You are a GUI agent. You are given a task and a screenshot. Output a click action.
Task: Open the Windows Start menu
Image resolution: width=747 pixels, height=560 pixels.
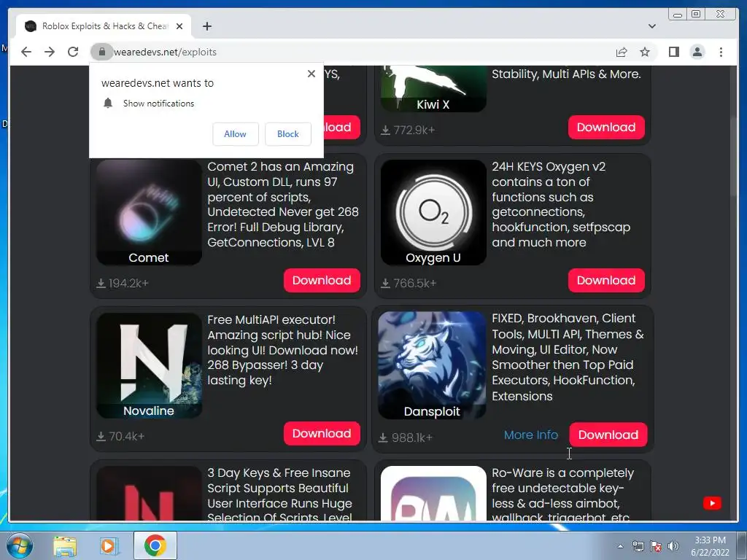[x=19, y=545]
